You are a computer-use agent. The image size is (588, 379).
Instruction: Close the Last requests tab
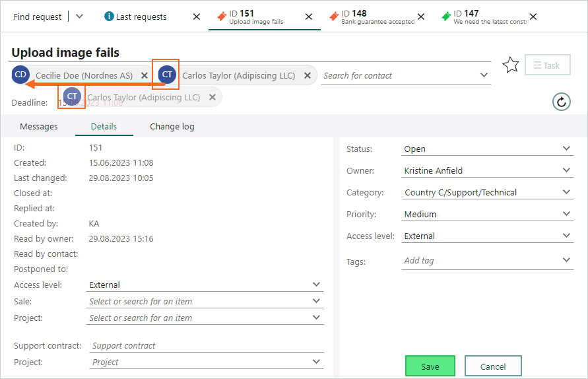click(197, 17)
